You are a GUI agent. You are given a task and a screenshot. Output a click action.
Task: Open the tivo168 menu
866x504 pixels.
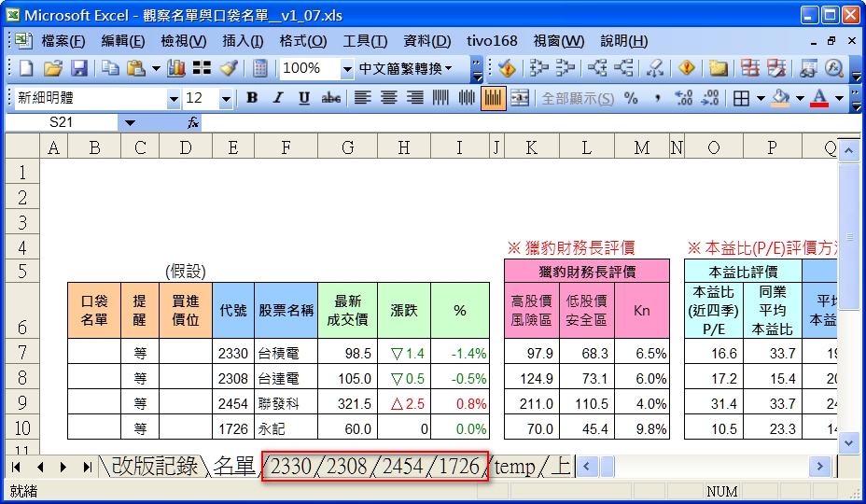point(492,41)
